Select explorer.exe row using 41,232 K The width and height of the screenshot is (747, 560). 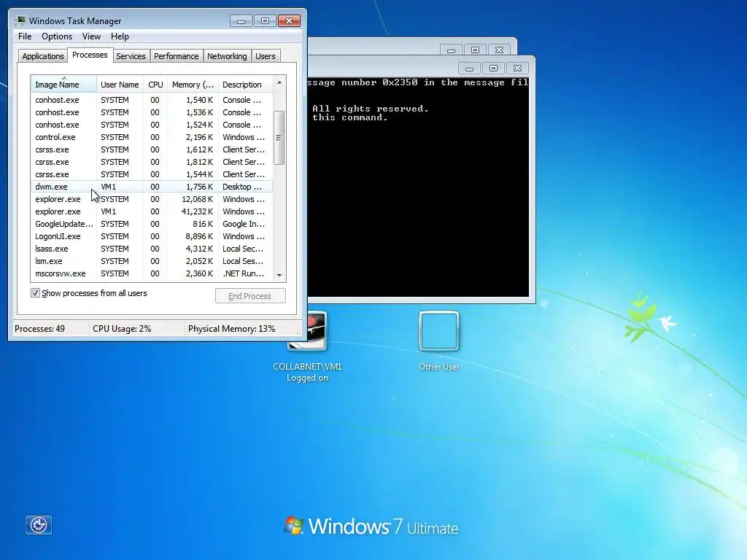tap(152, 211)
